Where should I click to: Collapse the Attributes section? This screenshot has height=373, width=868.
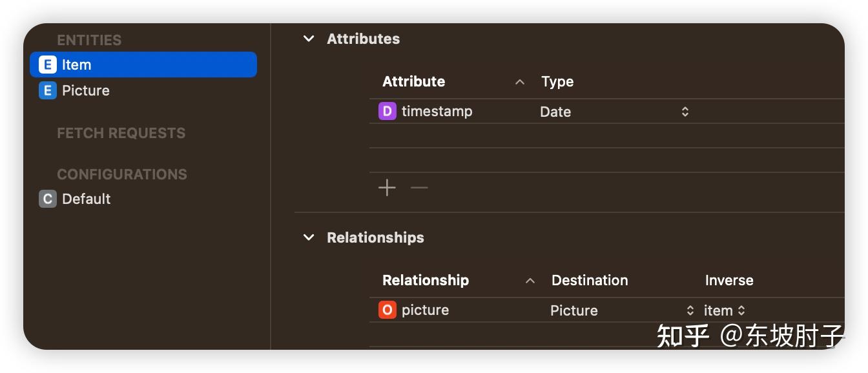309,39
